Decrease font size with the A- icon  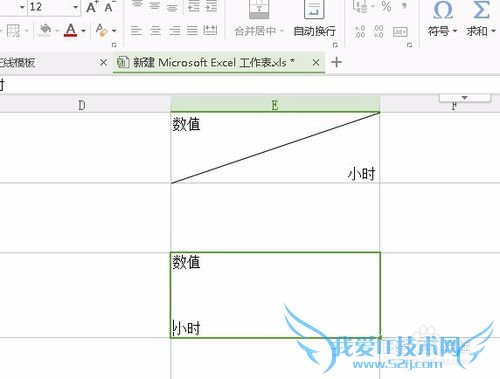point(109,7)
